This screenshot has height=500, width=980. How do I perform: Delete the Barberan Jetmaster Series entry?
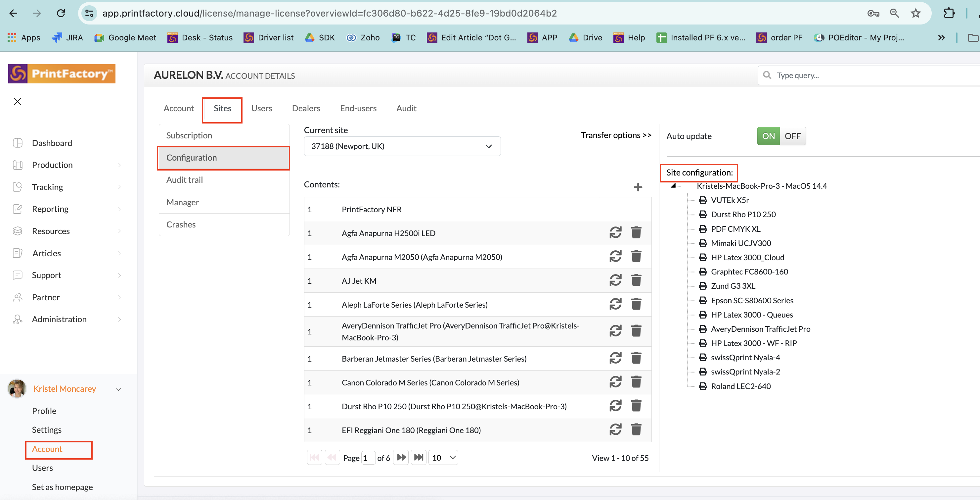pos(636,358)
